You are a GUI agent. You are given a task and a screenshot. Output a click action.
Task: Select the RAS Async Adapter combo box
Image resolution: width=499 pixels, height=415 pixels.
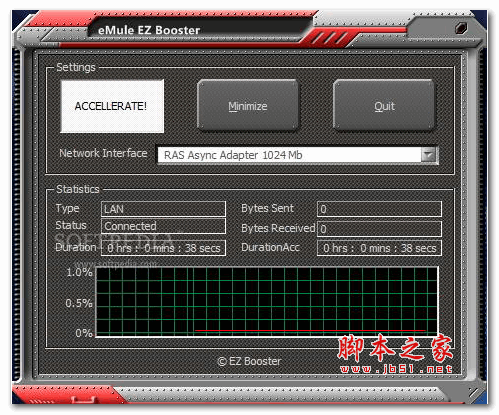[x=297, y=155]
